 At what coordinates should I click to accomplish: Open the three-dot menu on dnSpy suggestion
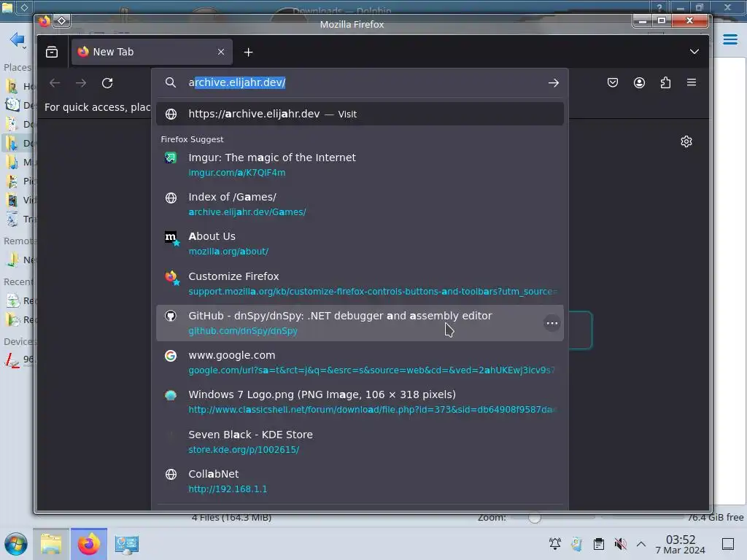551,323
